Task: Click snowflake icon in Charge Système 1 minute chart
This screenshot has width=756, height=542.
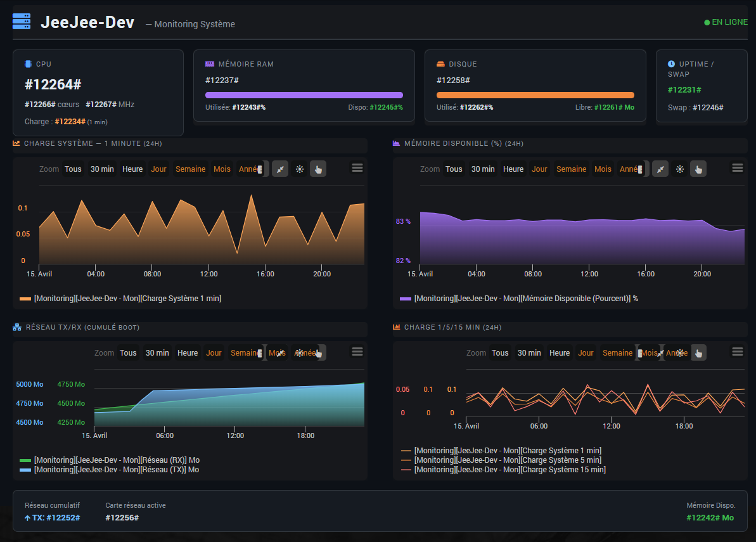Action: point(299,169)
